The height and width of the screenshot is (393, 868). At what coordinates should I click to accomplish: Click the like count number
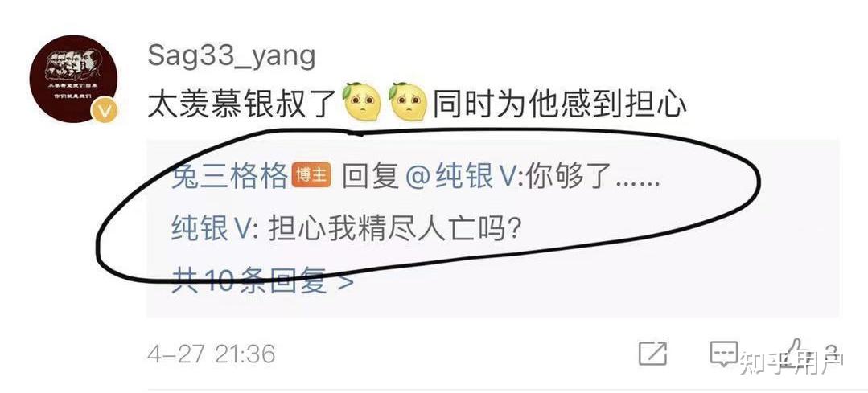pos(831,354)
